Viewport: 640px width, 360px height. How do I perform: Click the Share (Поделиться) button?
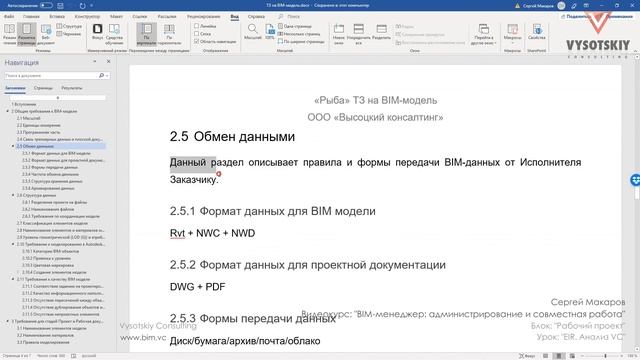[x=577, y=16]
